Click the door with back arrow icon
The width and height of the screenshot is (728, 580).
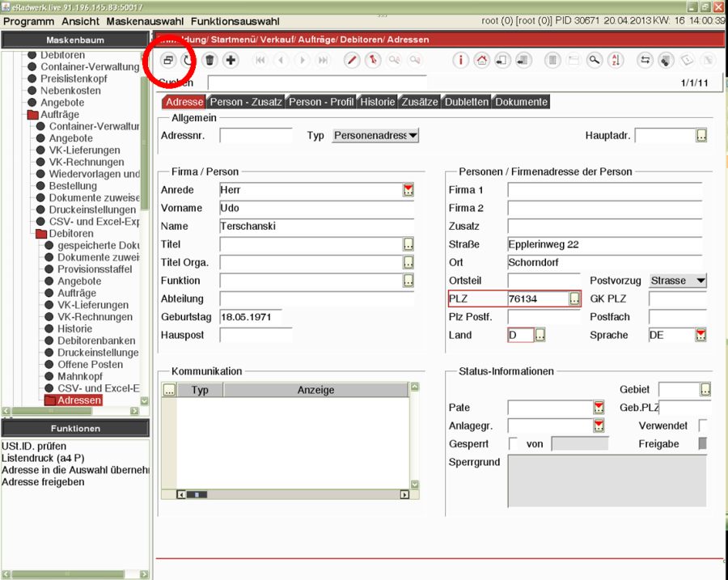click(x=502, y=61)
